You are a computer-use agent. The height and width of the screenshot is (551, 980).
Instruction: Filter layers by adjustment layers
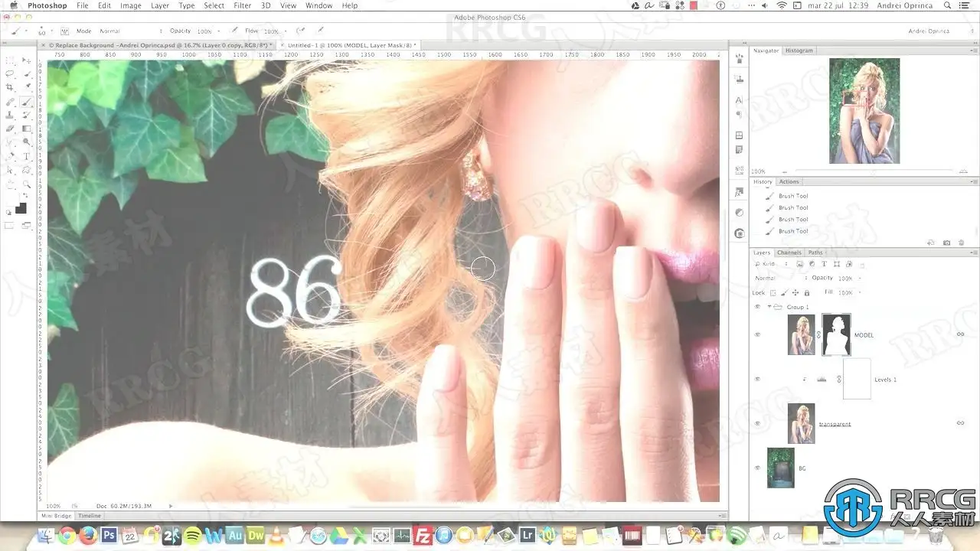812,264
